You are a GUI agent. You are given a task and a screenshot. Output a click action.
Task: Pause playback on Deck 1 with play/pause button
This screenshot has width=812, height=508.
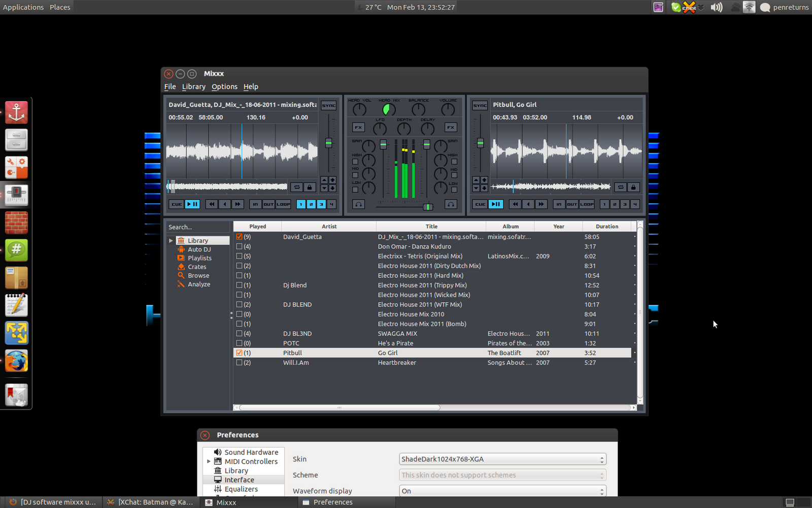pyautogui.click(x=192, y=204)
